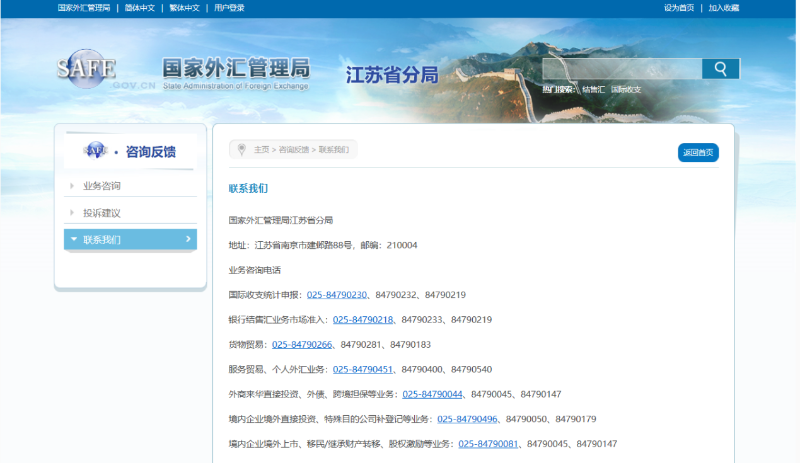Expand the 业务咨询 sidebar arrow
Image resolution: width=800 pixels, height=463 pixels.
pyautogui.click(x=72, y=186)
